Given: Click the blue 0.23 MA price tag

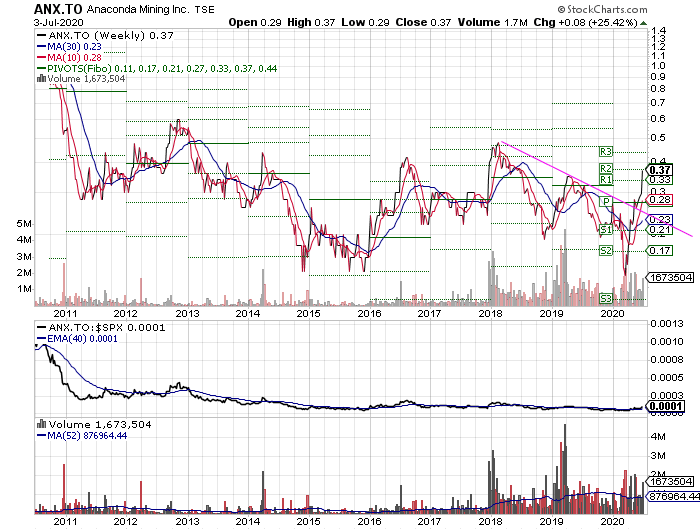Looking at the screenshot, I should (x=660, y=219).
